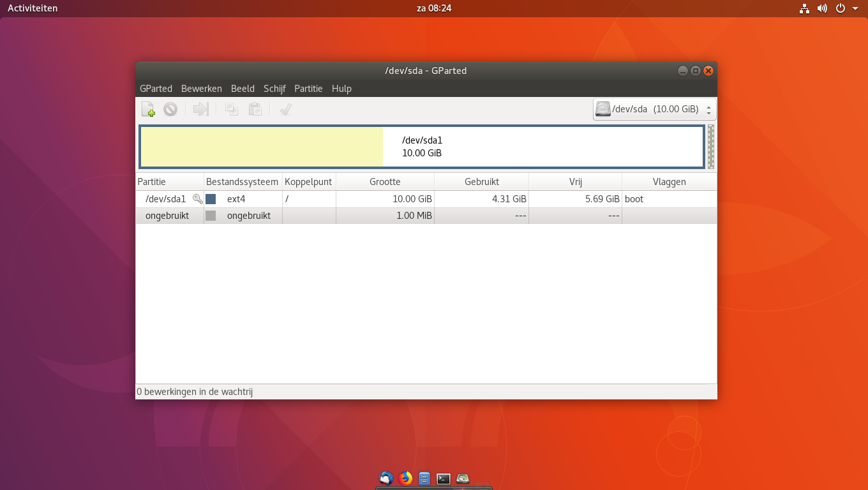Open the Partitie menu

click(x=308, y=89)
